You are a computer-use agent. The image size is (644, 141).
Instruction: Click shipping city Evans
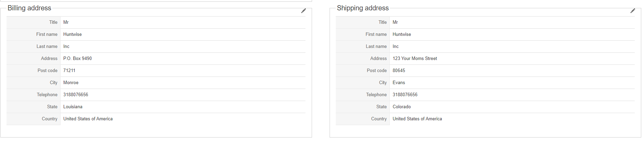tap(399, 83)
